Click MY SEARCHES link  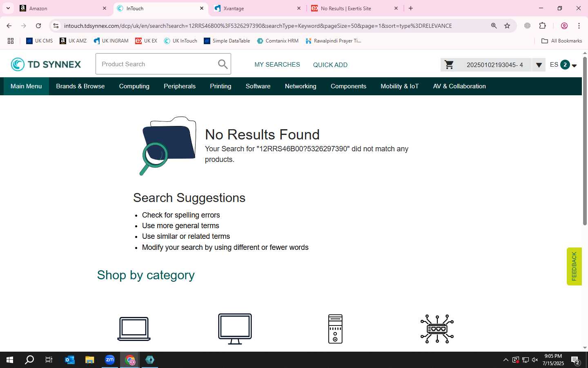coord(277,65)
